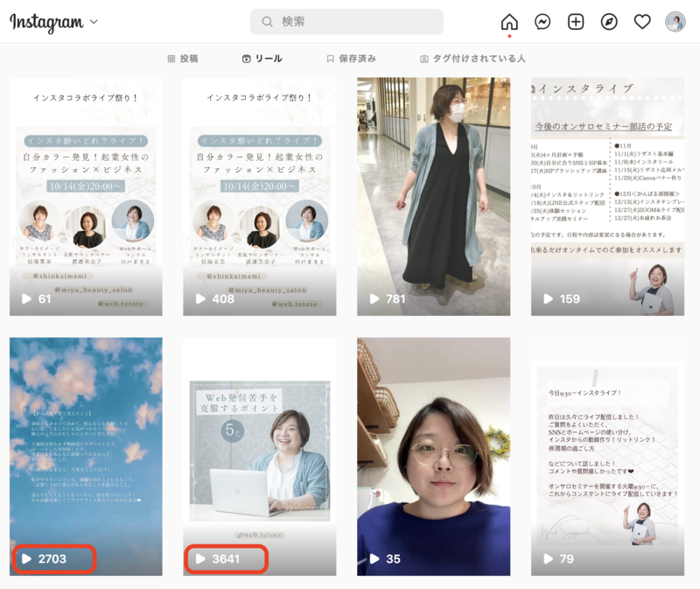Open the タグ付けされている人 tab
The height and width of the screenshot is (589, 700).
pyautogui.click(x=472, y=59)
